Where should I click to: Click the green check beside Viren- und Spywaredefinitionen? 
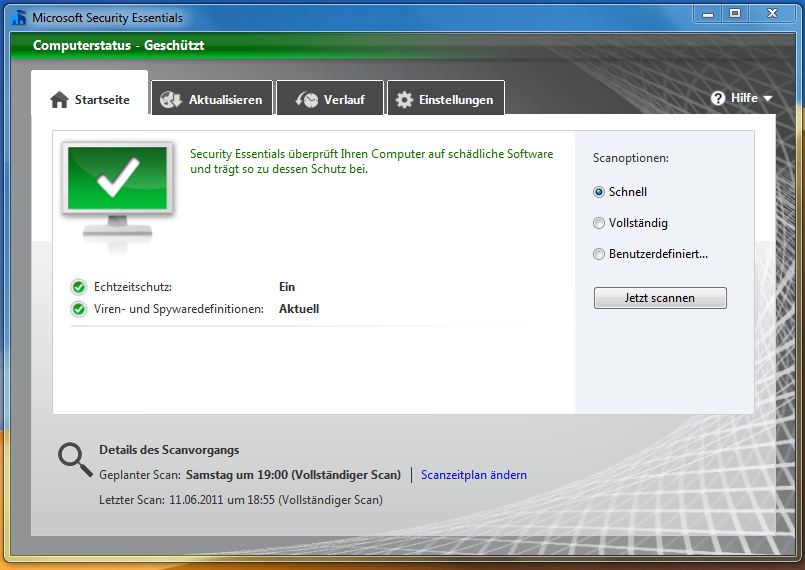tap(79, 309)
